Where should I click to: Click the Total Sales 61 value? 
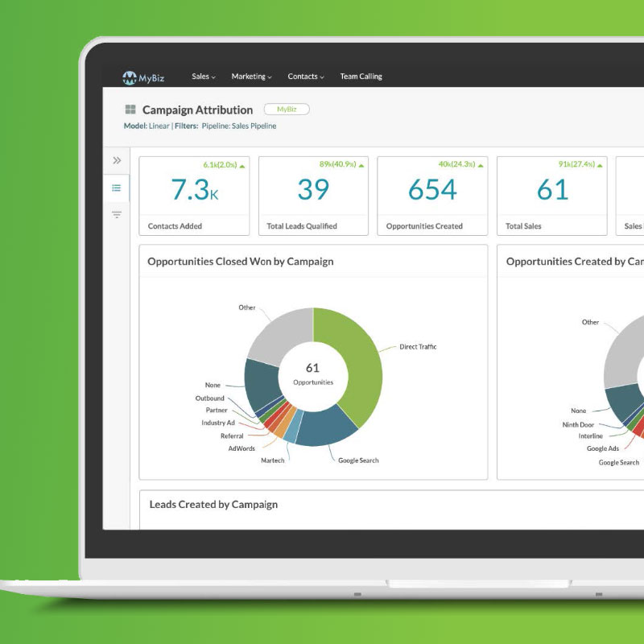click(x=552, y=190)
